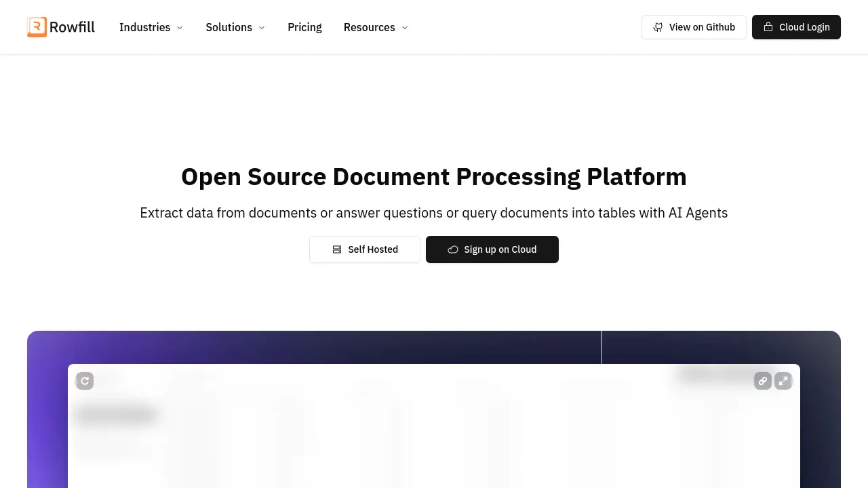
Task: Click the cloud icon in Sign up
Action: 453,249
